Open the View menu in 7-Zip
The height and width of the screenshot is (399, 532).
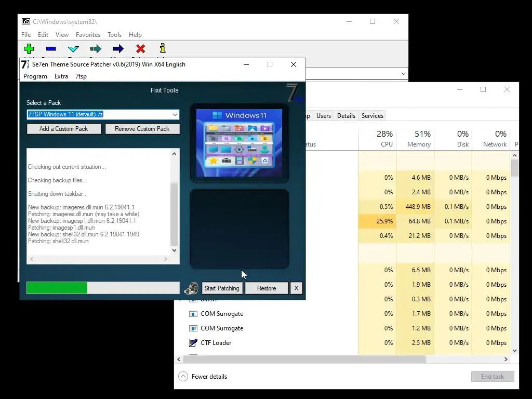pos(62,35)
